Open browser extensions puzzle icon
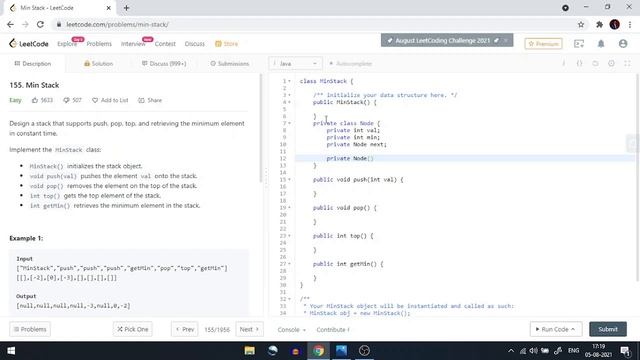 (599, 24)
